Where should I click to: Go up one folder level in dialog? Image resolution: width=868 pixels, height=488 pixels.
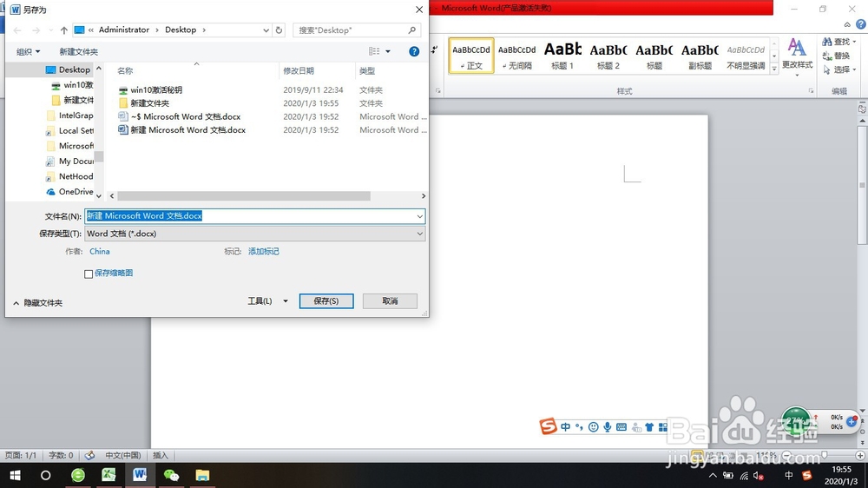pos(63,30)
